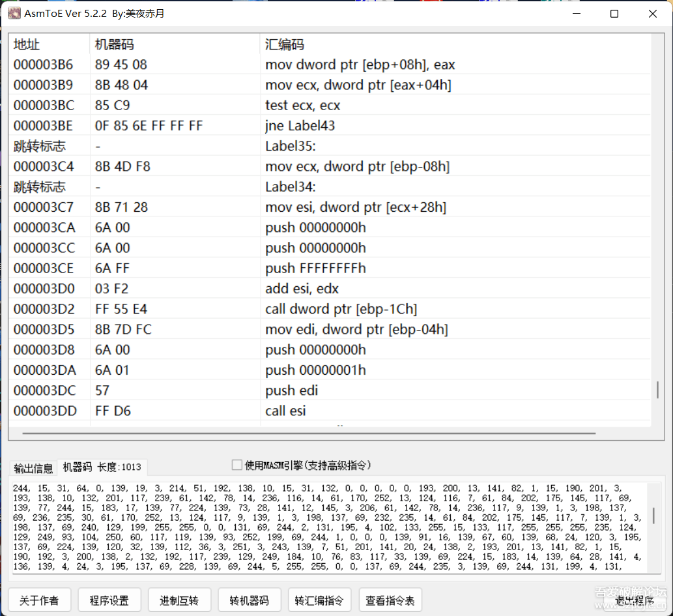Click the 机器码 column header
The image size is (673, 616).
pyautogui.click(x=115, y=44)
